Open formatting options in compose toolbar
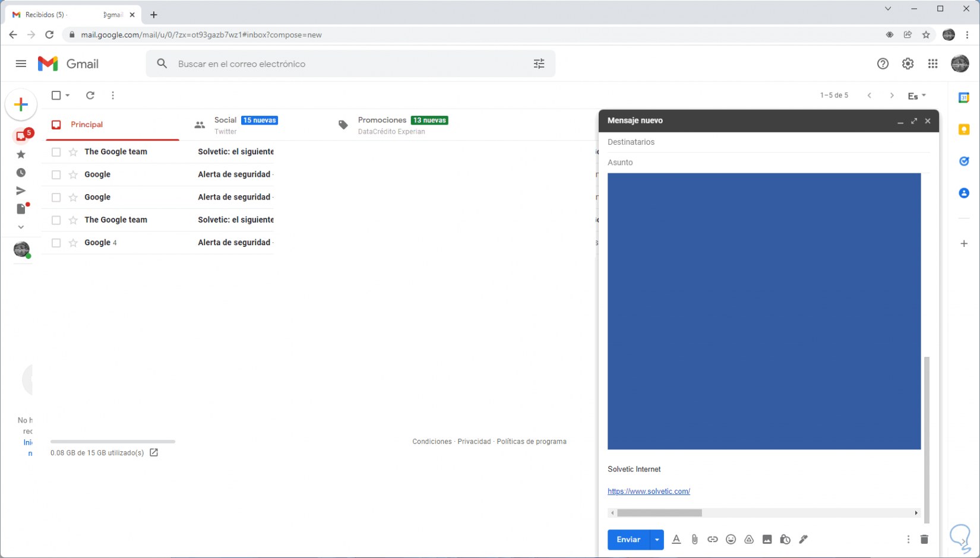 (x=676, y=539)
